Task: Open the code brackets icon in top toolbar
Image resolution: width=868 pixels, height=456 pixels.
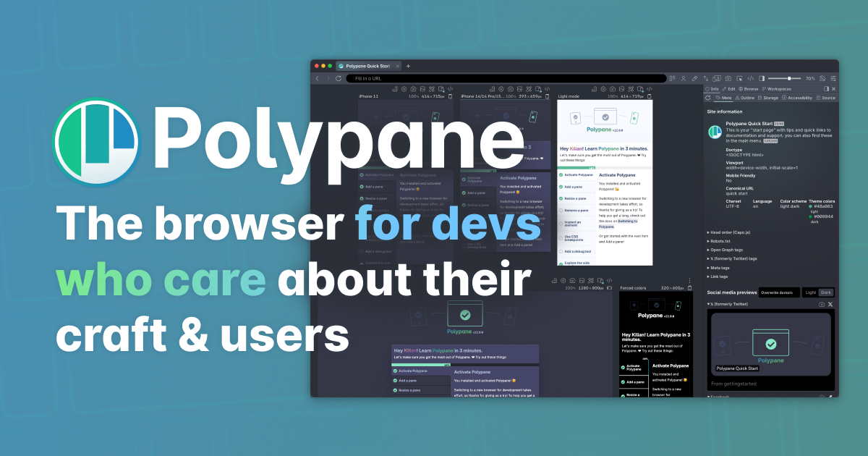Action: (751, 78)
